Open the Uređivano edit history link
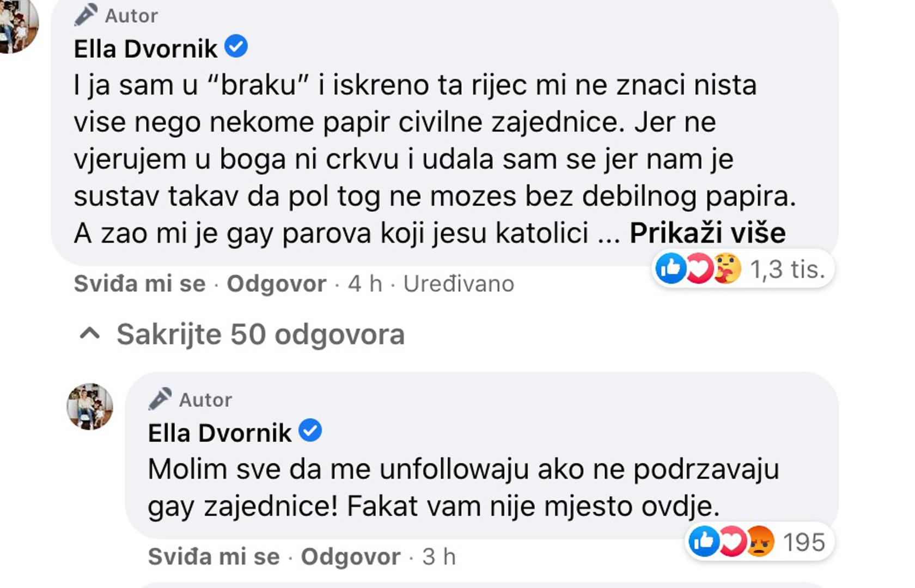This screenshot has width=915, height=588. tap(459, 284)
